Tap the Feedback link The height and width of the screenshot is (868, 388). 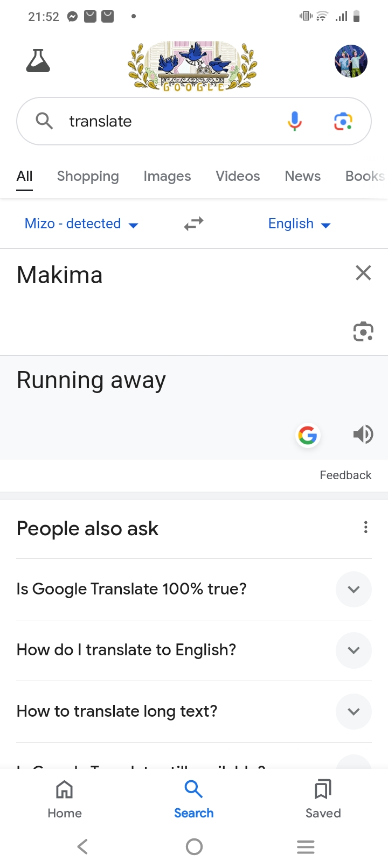click(345, 475)
